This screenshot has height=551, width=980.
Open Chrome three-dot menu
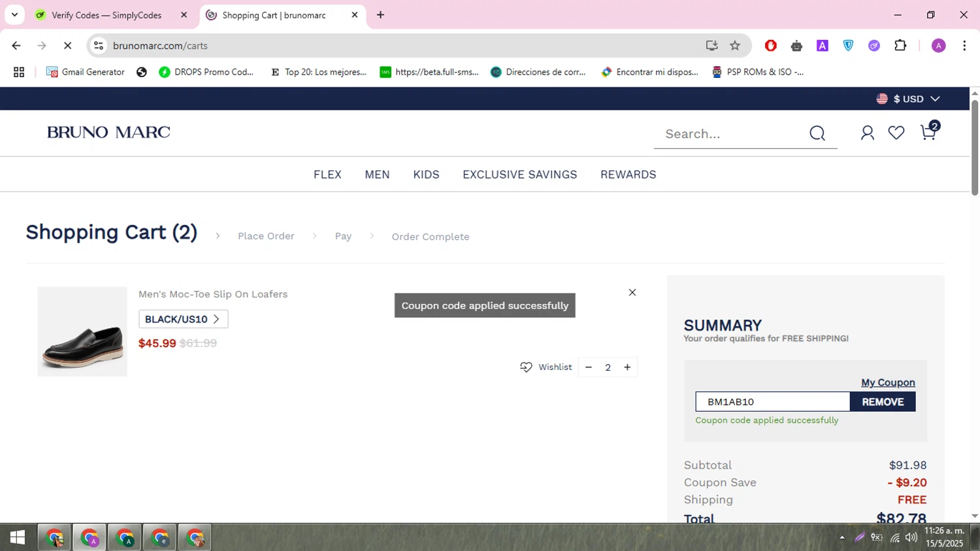(964, 45)
